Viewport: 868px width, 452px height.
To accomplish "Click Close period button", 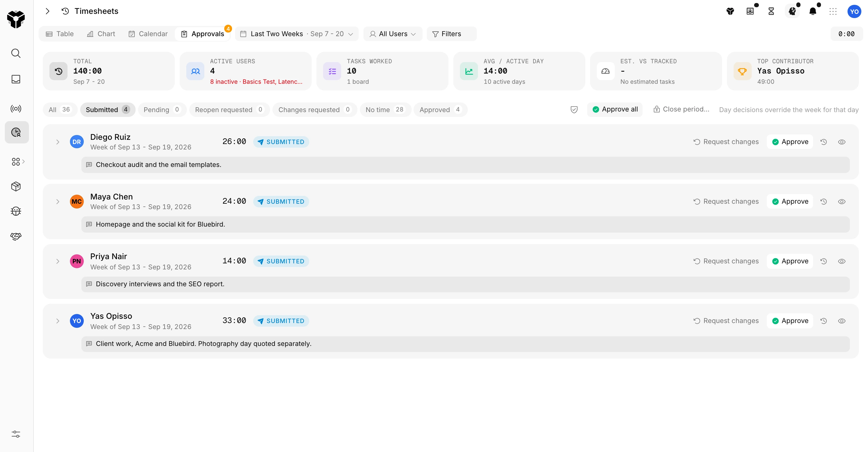I will coord(681,109).
